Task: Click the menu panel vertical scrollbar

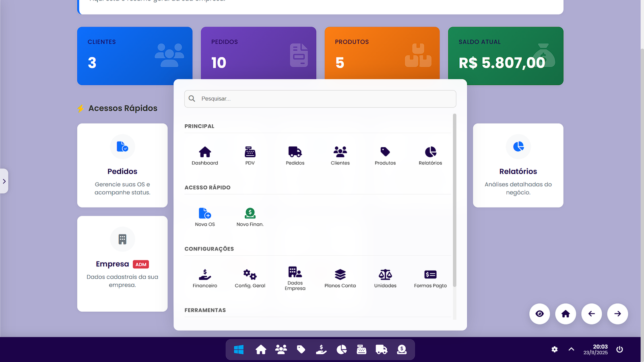Action: tap(454, 201)
